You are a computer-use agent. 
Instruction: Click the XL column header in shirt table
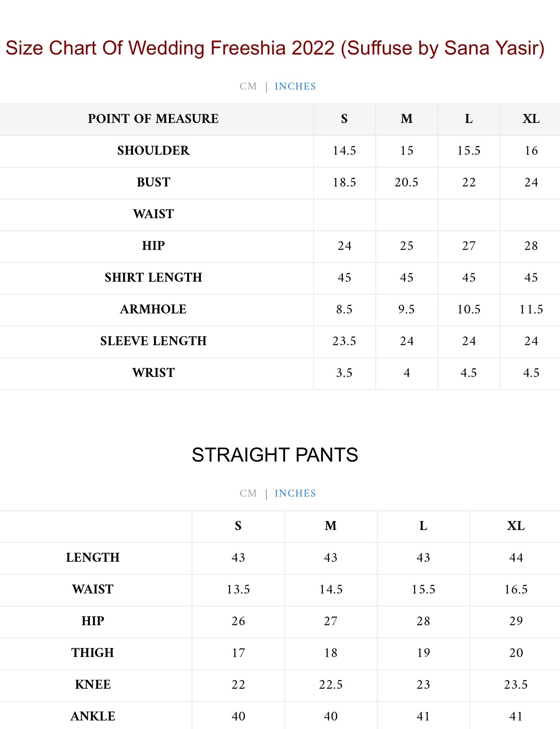(531, 119)
